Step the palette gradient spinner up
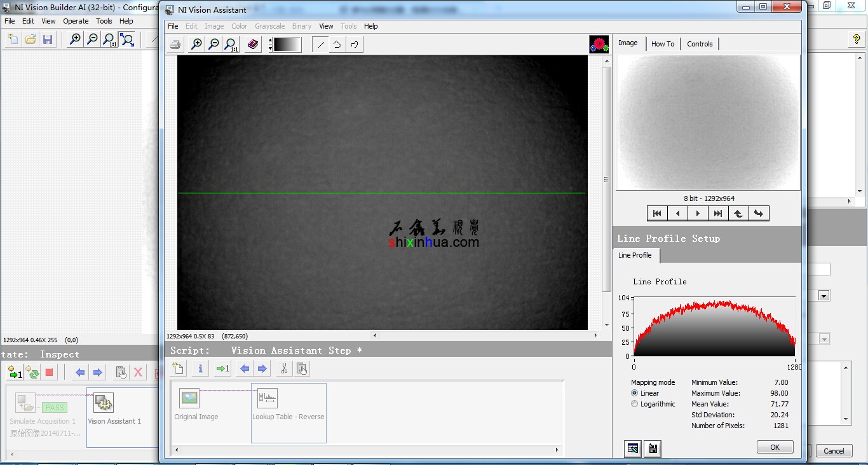868x465 pixels. coord(271,41)
